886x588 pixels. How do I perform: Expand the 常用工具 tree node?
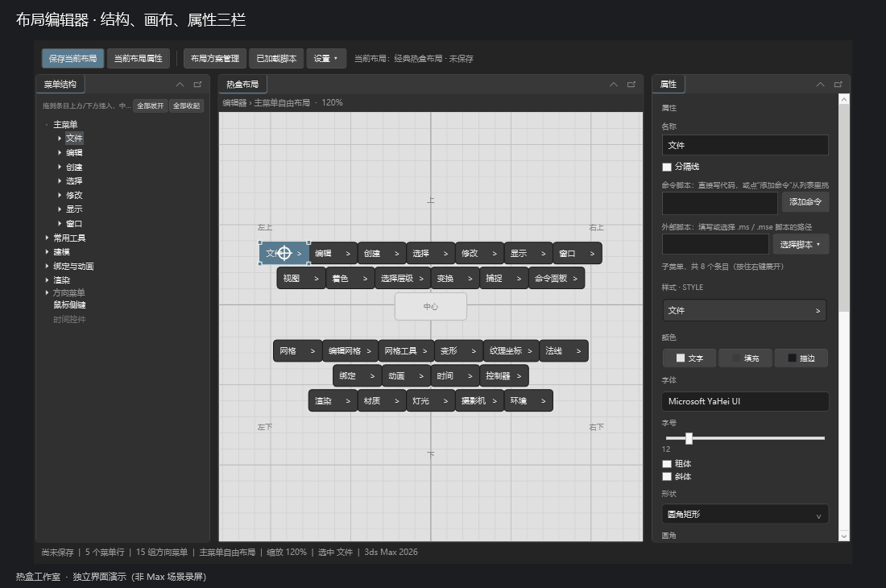click(47, 238)
